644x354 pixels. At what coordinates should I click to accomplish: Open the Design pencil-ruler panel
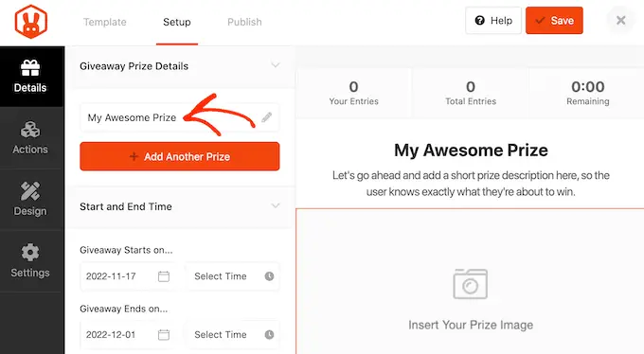(x=31, y=200)
